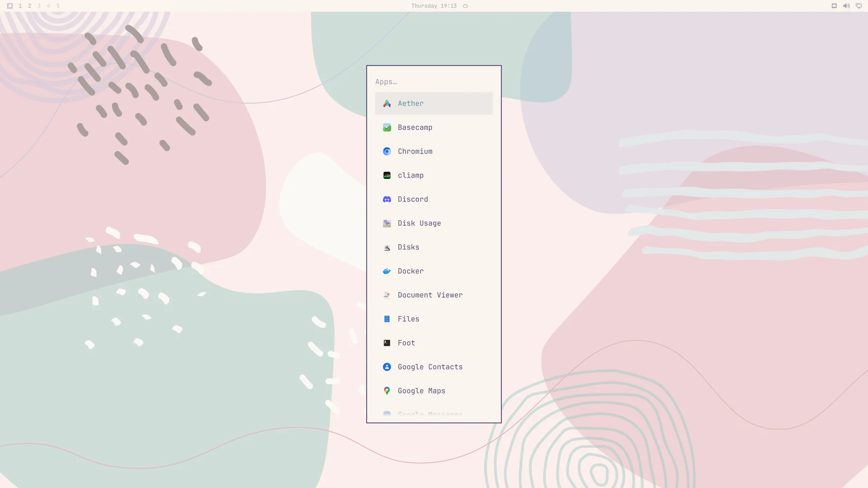Click the Basecamp checkmark icon
868x488 pixels.
[x=387, y=127]
